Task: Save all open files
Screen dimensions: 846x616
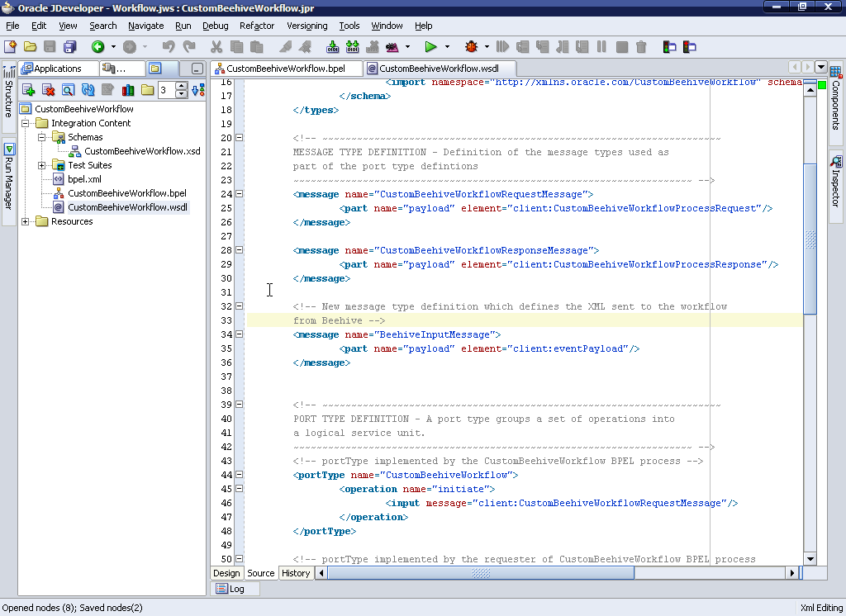Action: pos(69,47)
